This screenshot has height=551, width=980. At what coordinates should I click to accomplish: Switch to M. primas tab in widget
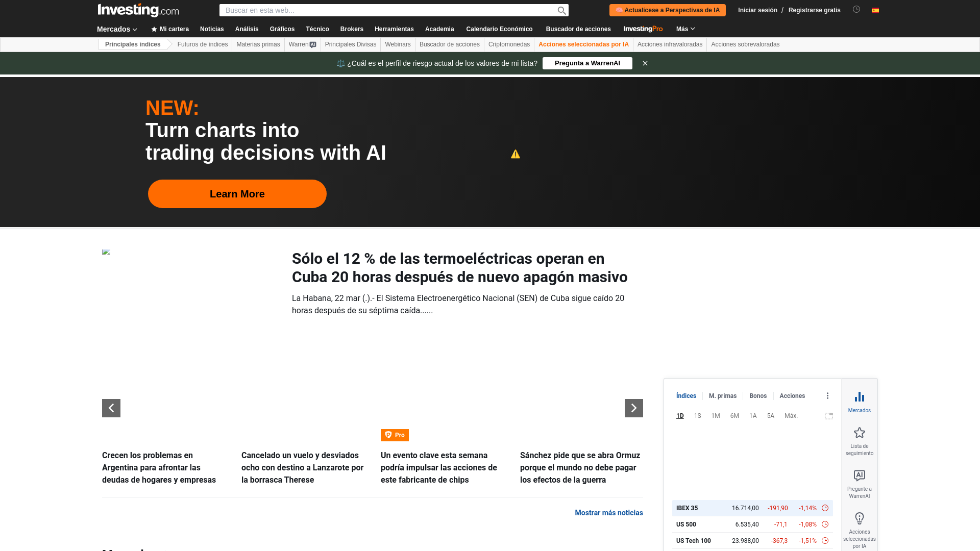click(723, 396)
